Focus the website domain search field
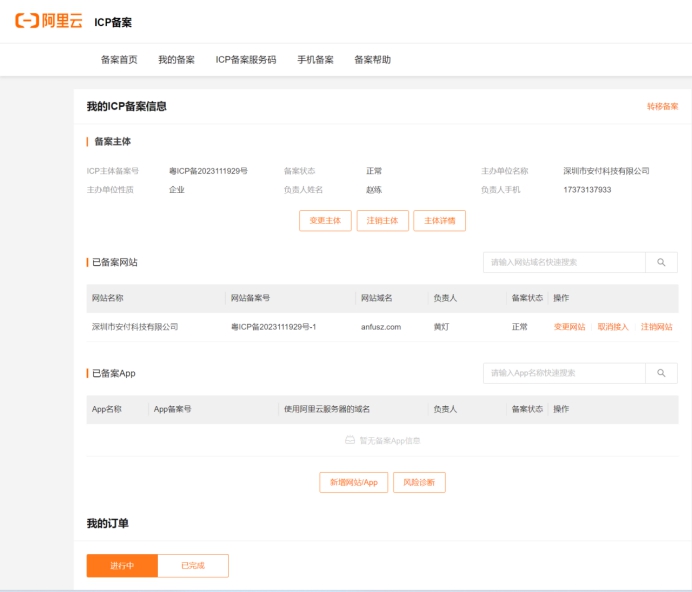Image resolution: width=692 pixels, height=592 pixels. [564, 262]
